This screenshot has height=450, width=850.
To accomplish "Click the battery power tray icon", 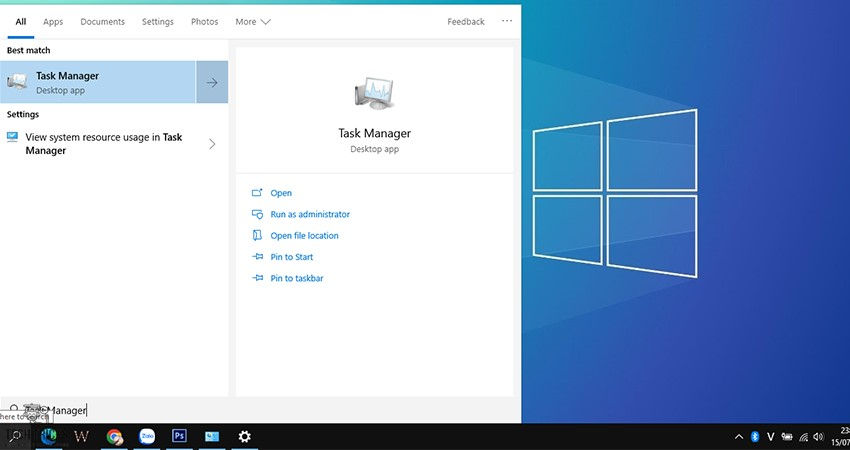I will click(x=787, y=437).
